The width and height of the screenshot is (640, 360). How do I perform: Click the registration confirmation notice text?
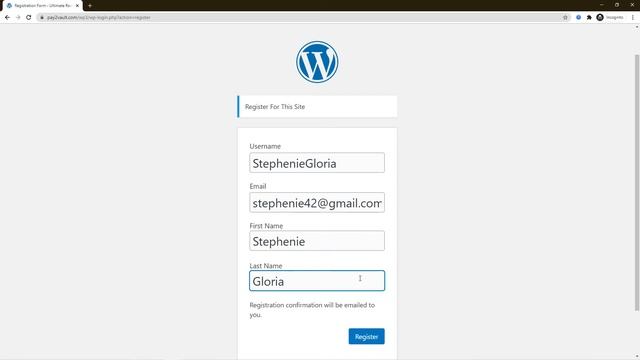[x=312, y=310]
